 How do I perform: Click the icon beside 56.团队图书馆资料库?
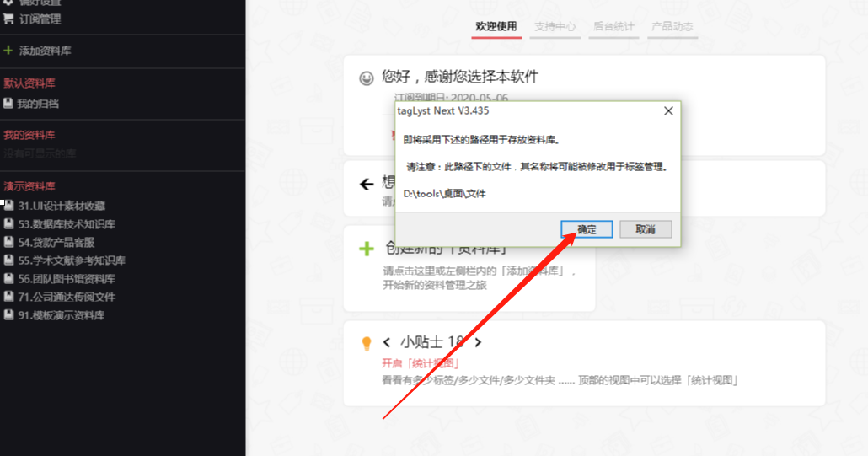9,278
